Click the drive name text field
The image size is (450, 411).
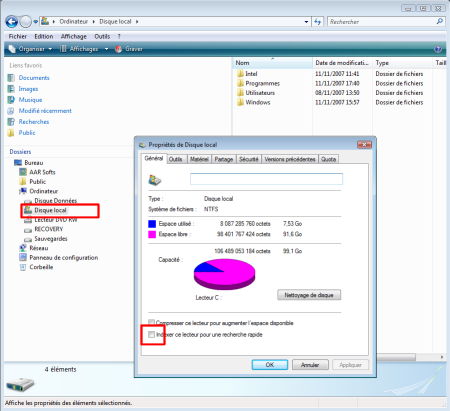pyautogui.click(x=266, y=179)
